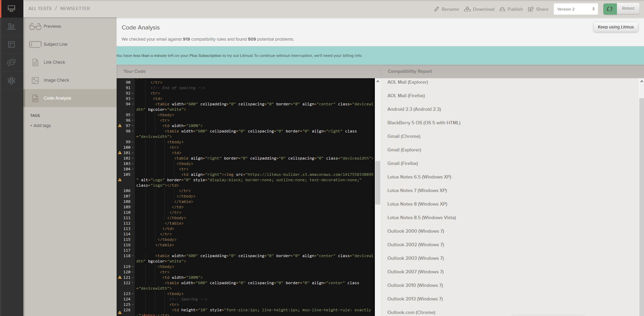
Task: Click code editor scroll up arrow
Action: pos(378,81)
